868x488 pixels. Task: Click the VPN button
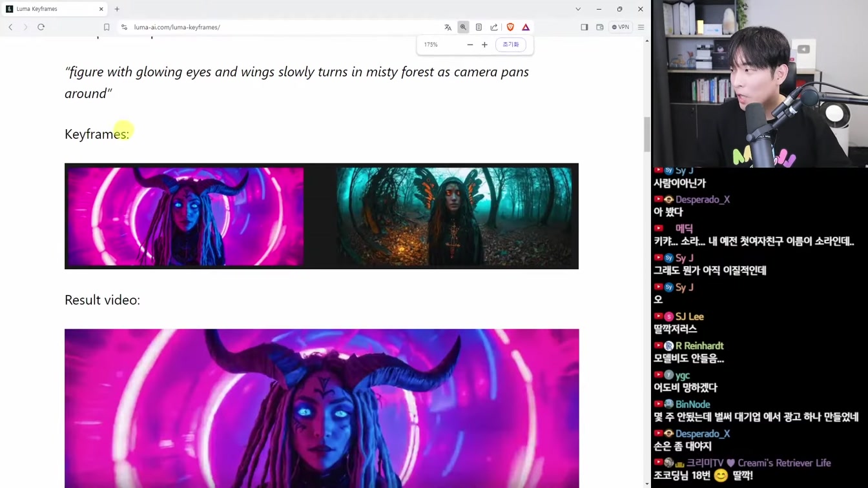point(621,27)
